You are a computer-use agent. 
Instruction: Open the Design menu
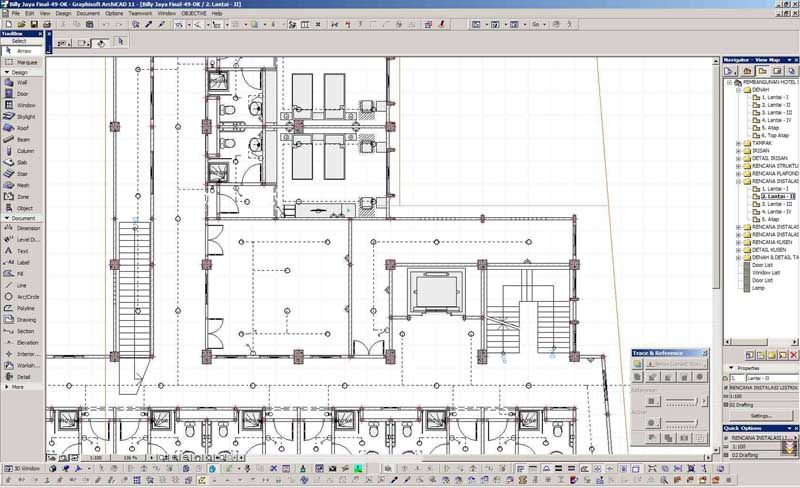[x=63, y=13]
